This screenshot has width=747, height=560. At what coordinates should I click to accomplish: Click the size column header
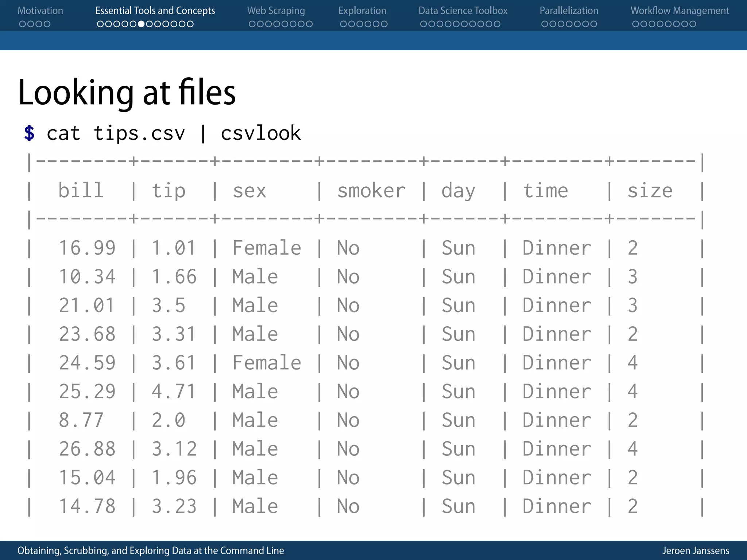coord(650,190)
